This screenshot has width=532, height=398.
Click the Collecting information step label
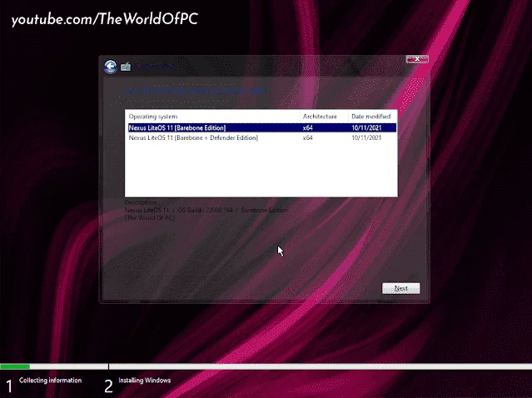(x=50, y=381)
